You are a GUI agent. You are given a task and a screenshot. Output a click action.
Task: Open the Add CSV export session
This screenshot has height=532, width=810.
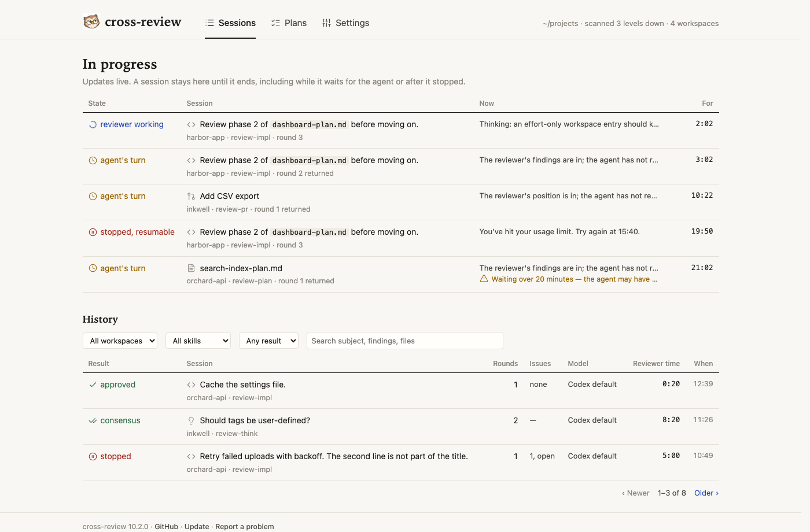pos(230,196)
